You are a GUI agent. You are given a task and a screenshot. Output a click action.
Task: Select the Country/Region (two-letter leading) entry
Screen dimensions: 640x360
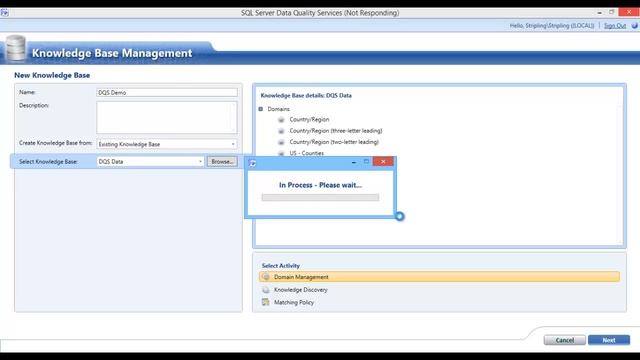click(x=334, y=142)
